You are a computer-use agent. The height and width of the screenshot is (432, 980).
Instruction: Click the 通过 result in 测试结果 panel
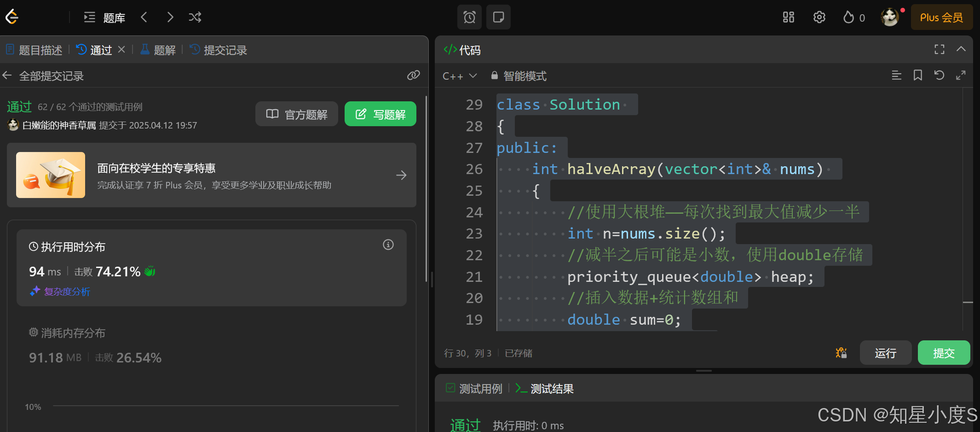click(x=465, y=425)
